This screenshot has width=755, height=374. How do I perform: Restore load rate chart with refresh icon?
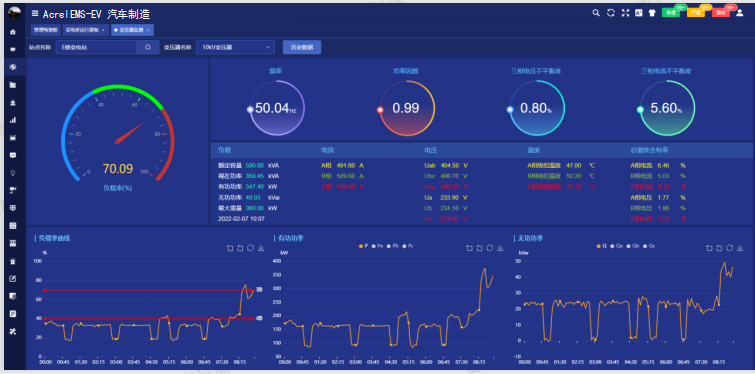pyautogui.click(x=250, y=248)
